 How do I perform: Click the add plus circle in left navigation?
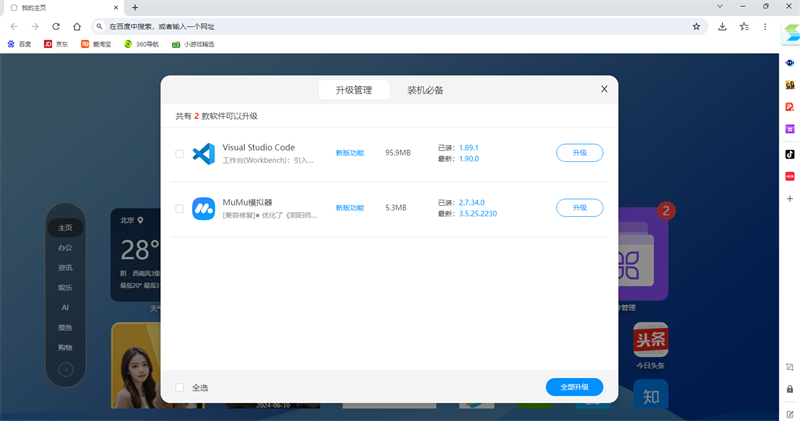pos(66,369)
